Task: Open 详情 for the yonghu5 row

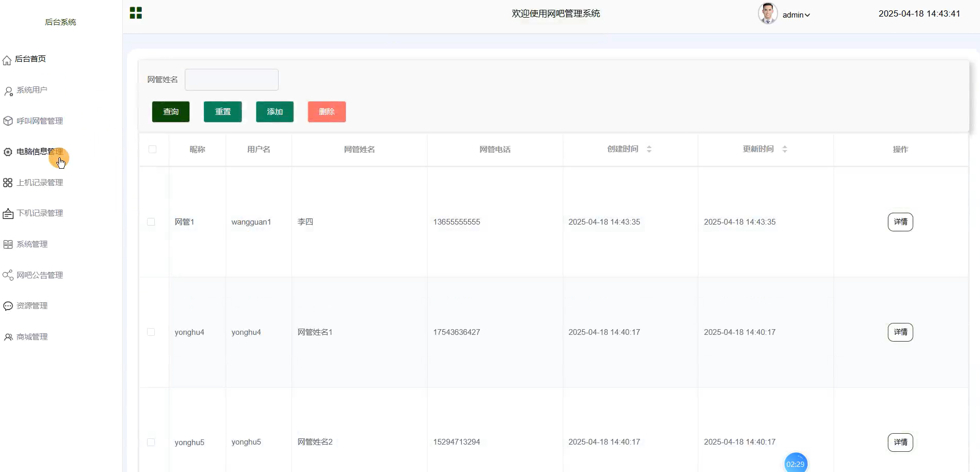Action: pos(900,443)
